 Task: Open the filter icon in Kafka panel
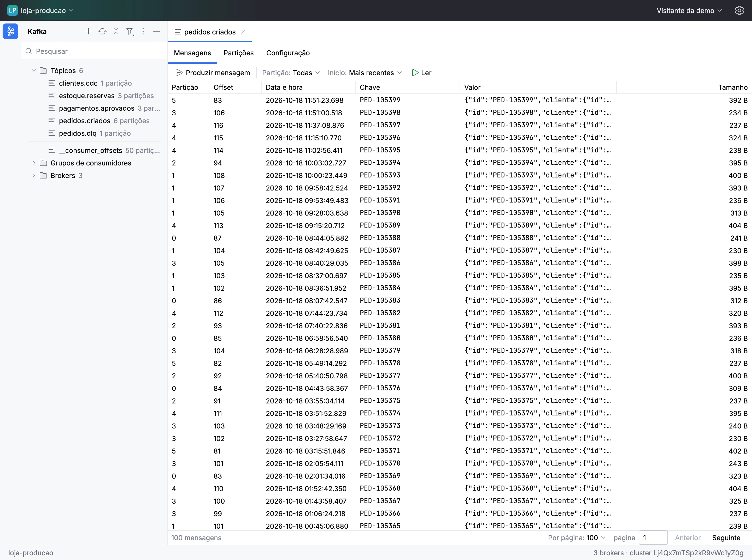pyautogui.click(x=130, y=32)
